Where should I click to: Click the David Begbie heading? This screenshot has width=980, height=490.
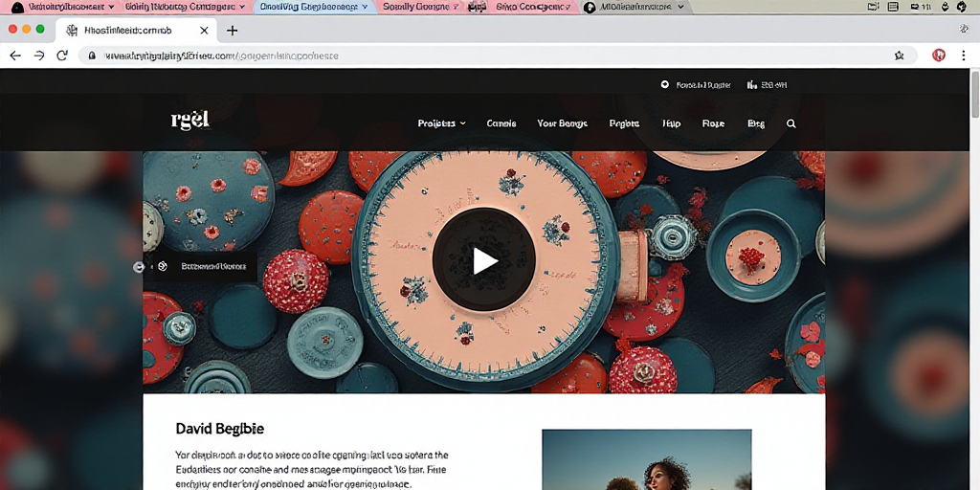pos(219,429)
